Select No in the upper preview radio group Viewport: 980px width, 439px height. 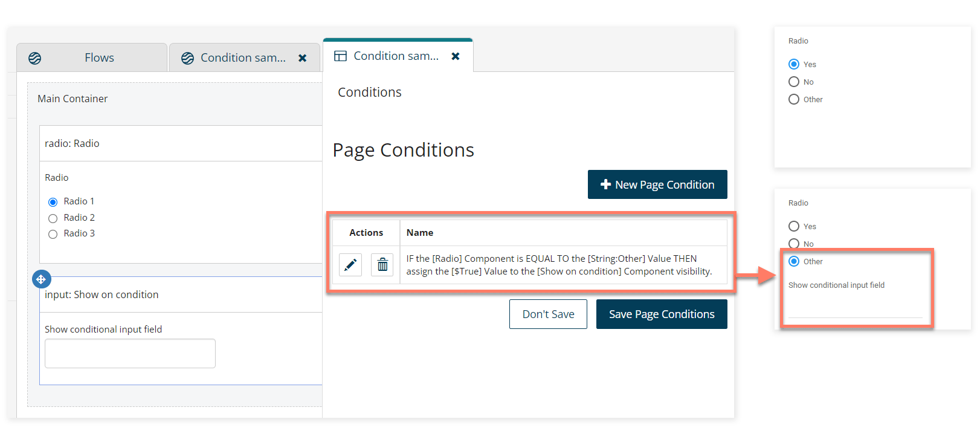[x=794, y=82]
